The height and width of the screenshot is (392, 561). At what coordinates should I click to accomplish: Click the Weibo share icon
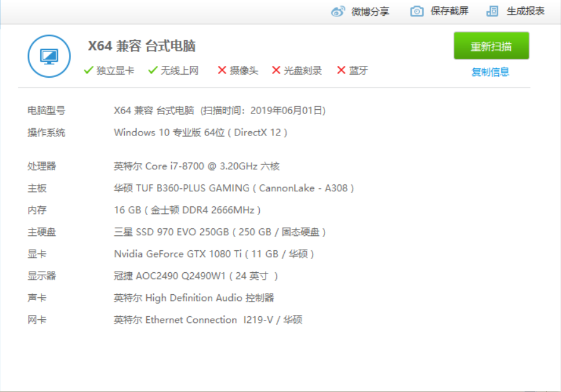[338, 11]
